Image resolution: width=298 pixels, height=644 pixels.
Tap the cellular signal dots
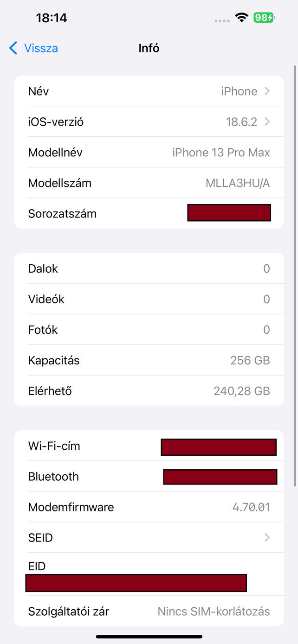coord(222,20)
